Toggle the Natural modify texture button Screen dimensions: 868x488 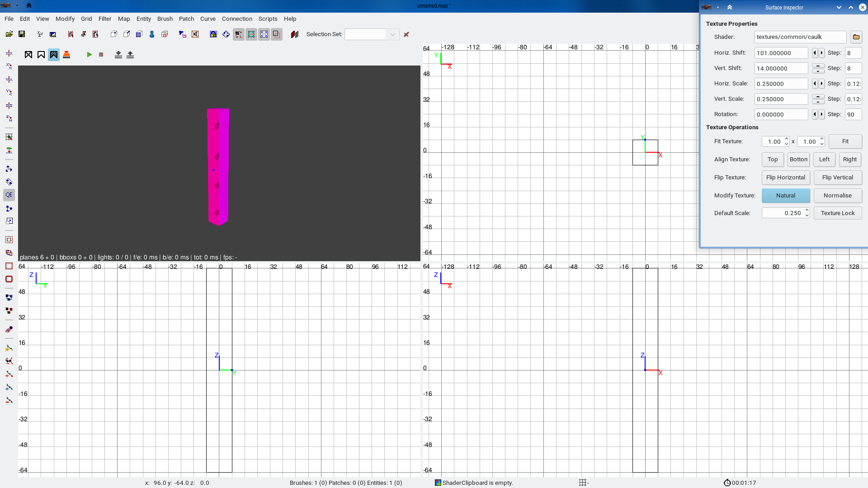coord(785,196)
